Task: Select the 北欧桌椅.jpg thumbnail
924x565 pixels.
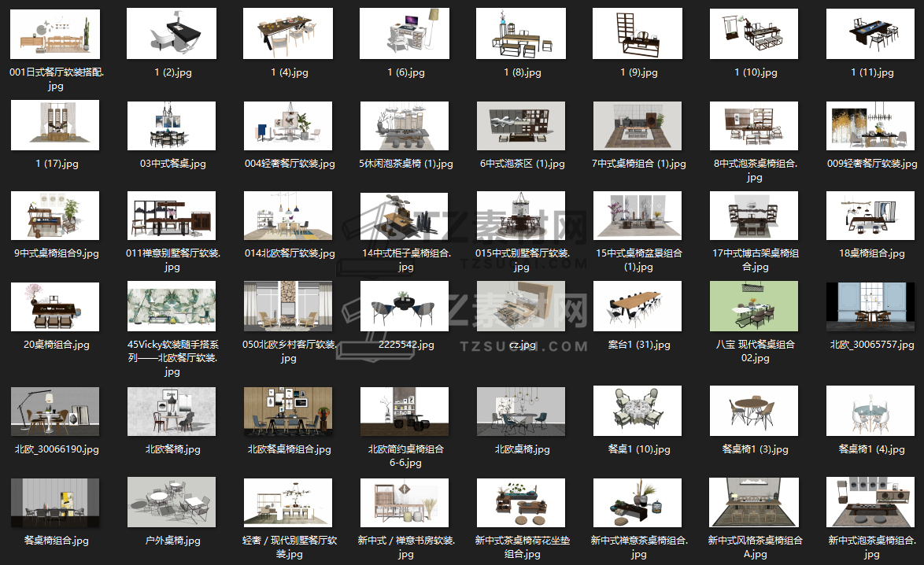Action: coord(521,412)
